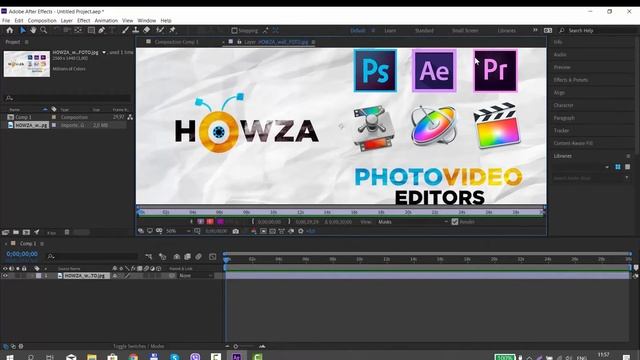Click Toggle Switches / Modes button

point(138,346)
